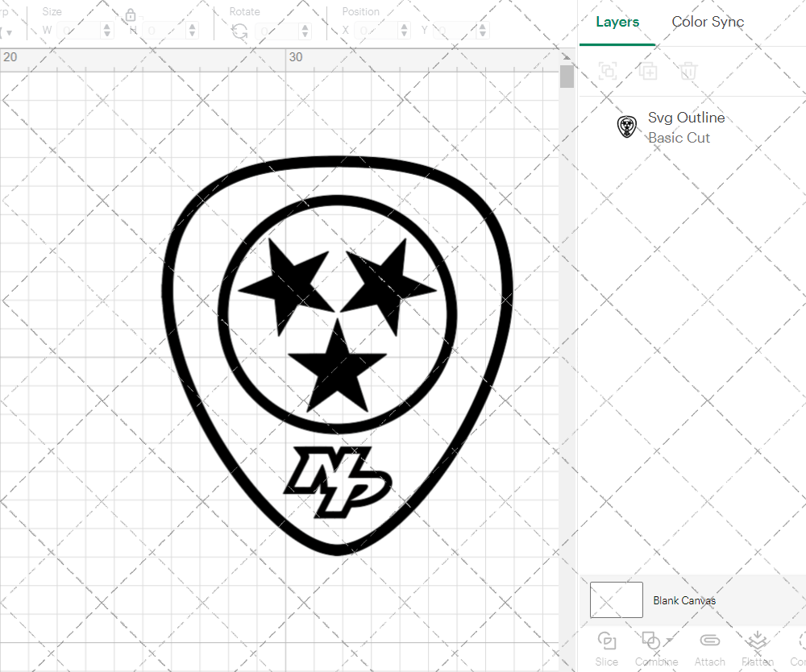Adjust the Height stepper arrows
This screenshot has width=806, height=672.
point(193,31)
